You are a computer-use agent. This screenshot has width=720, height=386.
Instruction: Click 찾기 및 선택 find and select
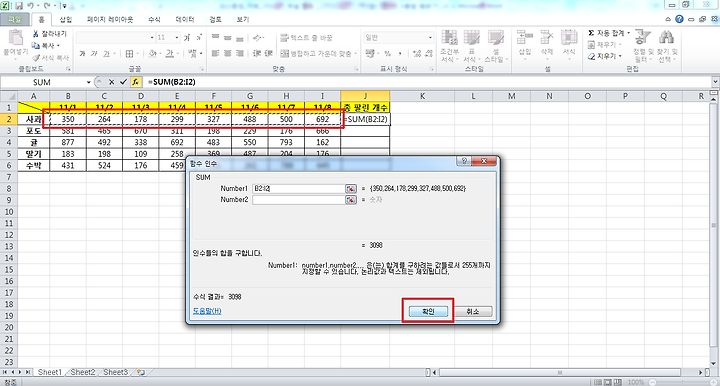point(666,46)
